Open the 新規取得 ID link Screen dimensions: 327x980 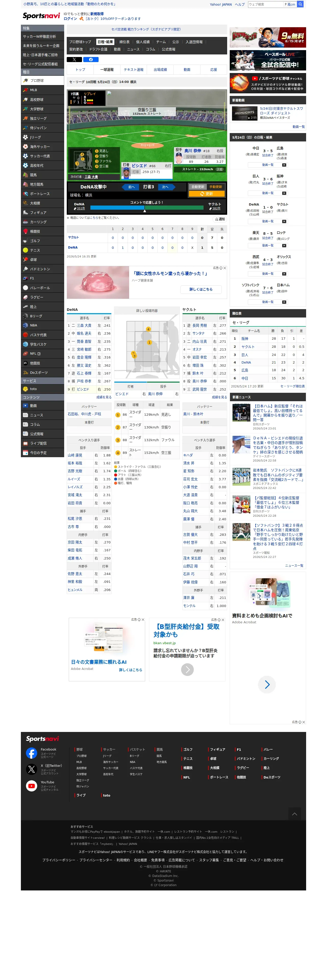pyautogui.click(x=97, y=14)
